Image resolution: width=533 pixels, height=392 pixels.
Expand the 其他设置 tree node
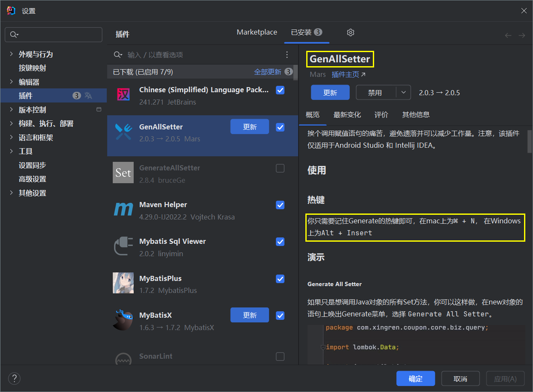[11, 193]
